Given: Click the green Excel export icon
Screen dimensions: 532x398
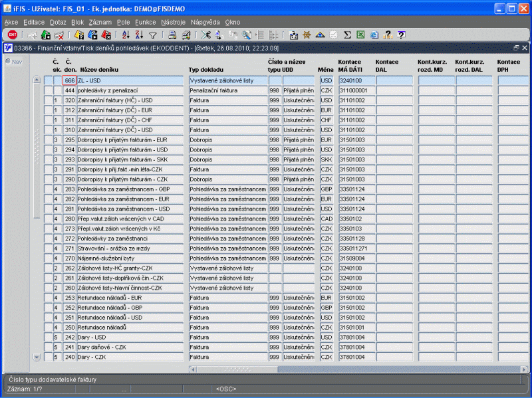Looking at the screenshot, I should pos(360,35).
